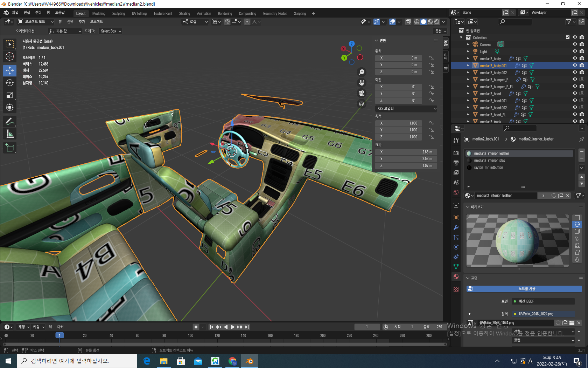Open the Modeling workspace tab
This screenshot has width=588, height=368.
point(99,14)
